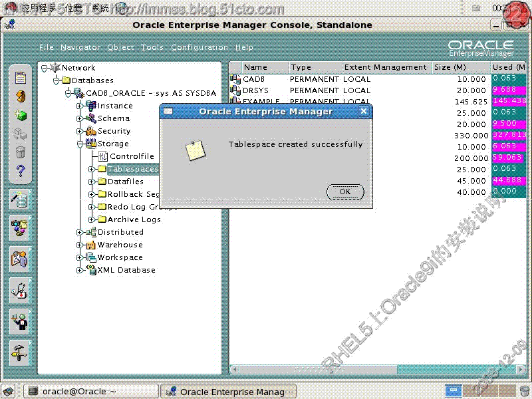Close the Oracle Enterprise Manager dialog
532x399 pixels.
point(363,111)
